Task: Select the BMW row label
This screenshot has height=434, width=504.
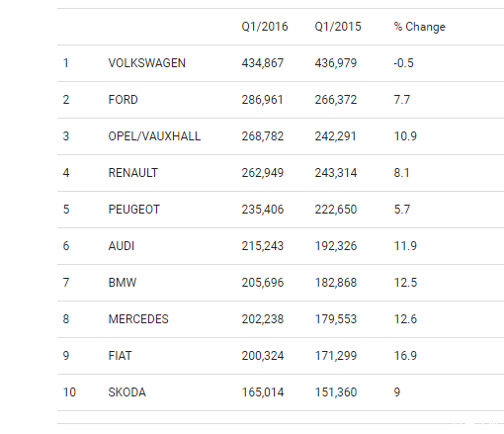Action: point(123,283)
